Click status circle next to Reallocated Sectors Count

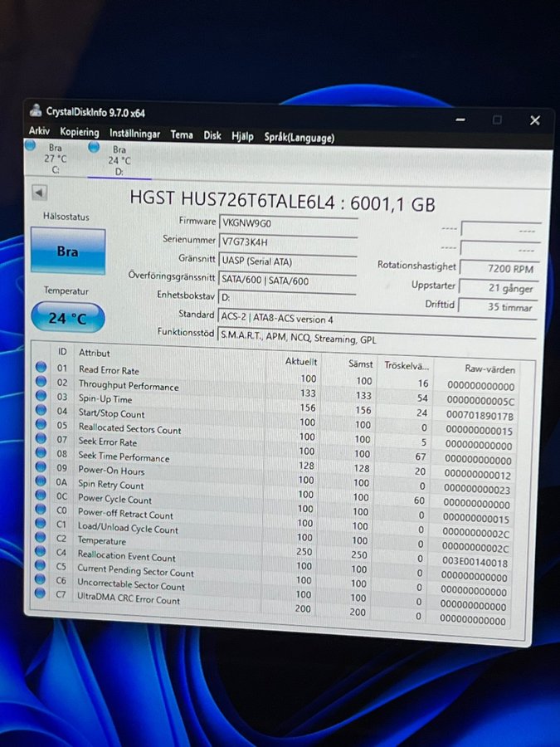click(41, 425)
